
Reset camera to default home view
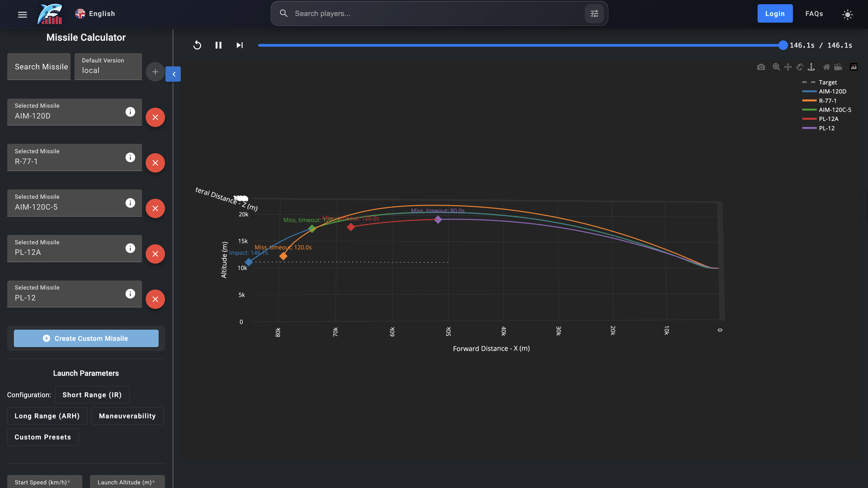click(826, 67)
